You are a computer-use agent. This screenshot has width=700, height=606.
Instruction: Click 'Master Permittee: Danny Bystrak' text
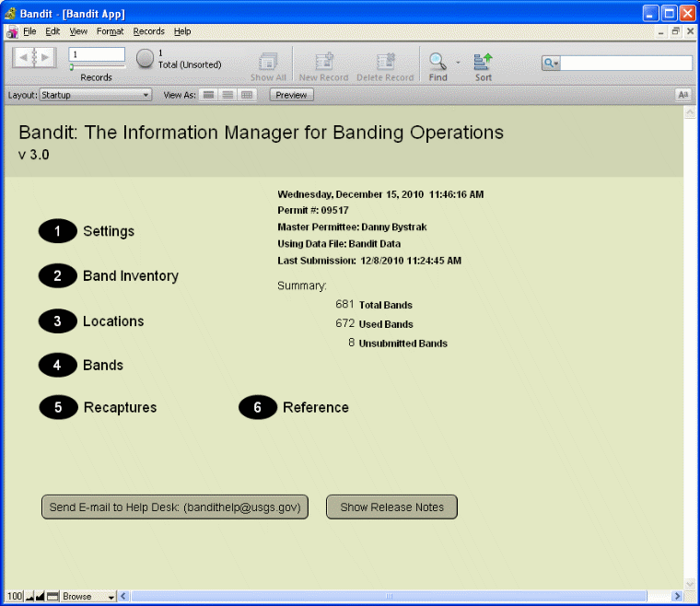[x=352, y=227]
